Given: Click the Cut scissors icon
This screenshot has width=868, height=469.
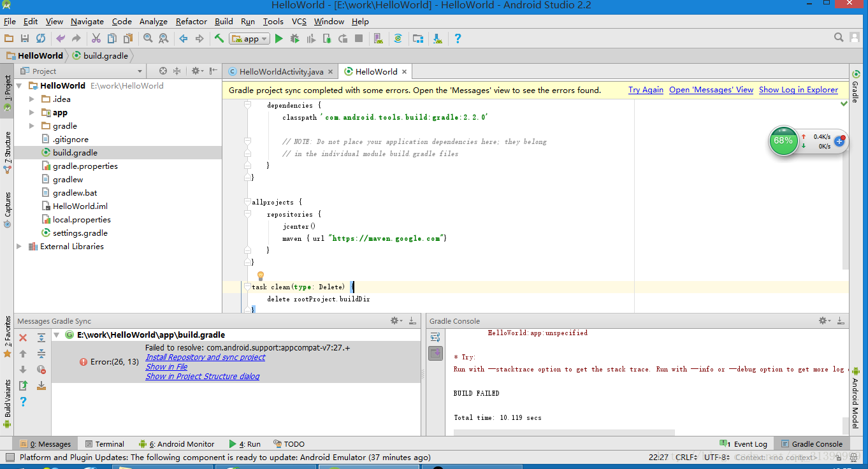Looking at the screenshot, I should [96, 38].
